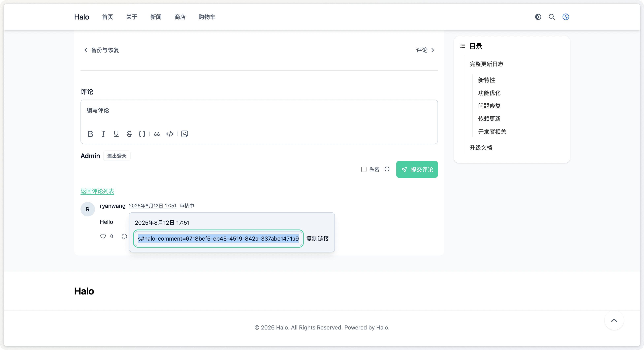The height and width of the screenshot is (350, 644).
Task: Open the 关于 nav menu item
Action: click(x=132, y=17)
